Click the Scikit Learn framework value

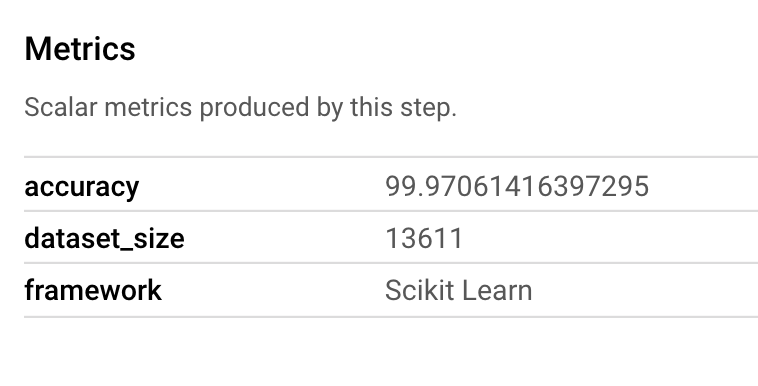pyautogui.click(x=458, y=290)
